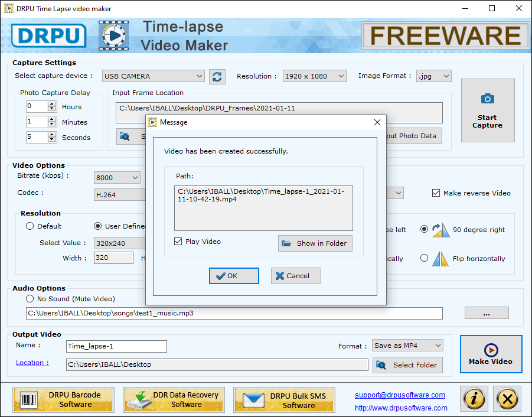This screenshot has width=532, height=417.
Task: Maximize the DRPU Time Lapse window
Action: (x=492, y=8)
